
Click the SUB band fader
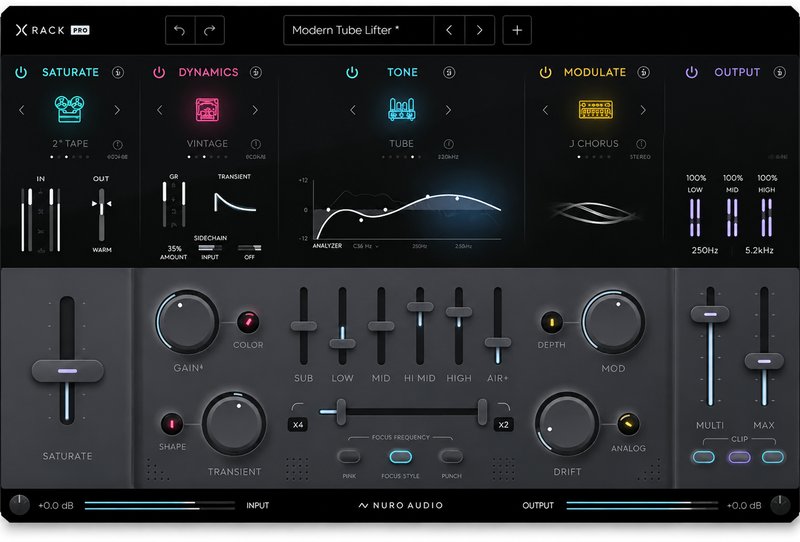coord(304,326)
